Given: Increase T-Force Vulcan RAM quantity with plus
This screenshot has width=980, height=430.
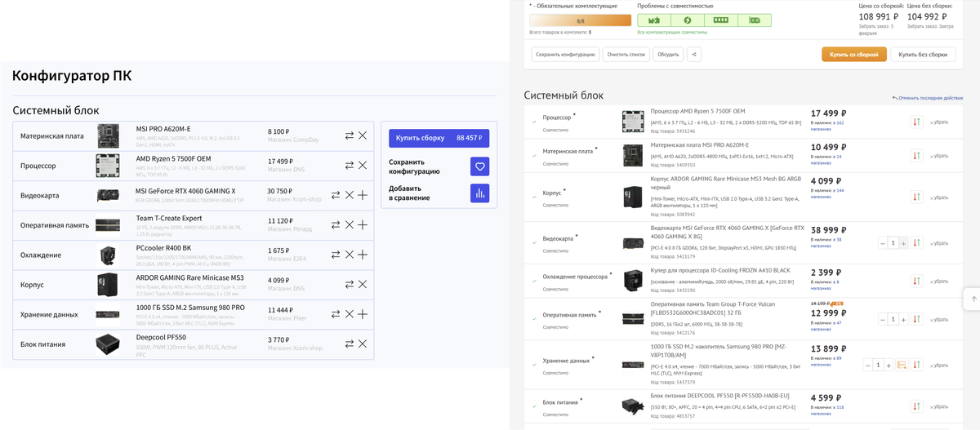Looking at the screenshot, I should point(903,319).
